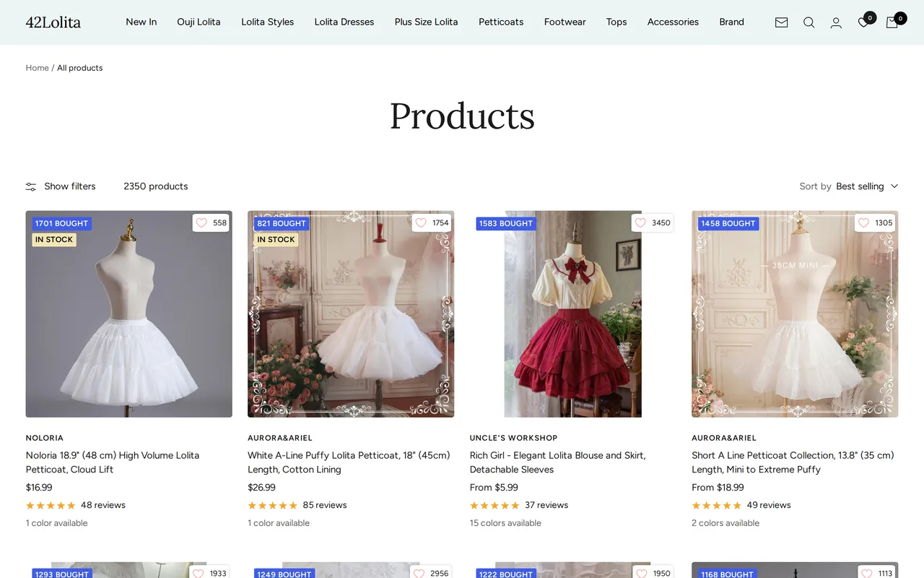
Task: Open the Plus Size Lolita menu
Action: click(x=426, y=22)
